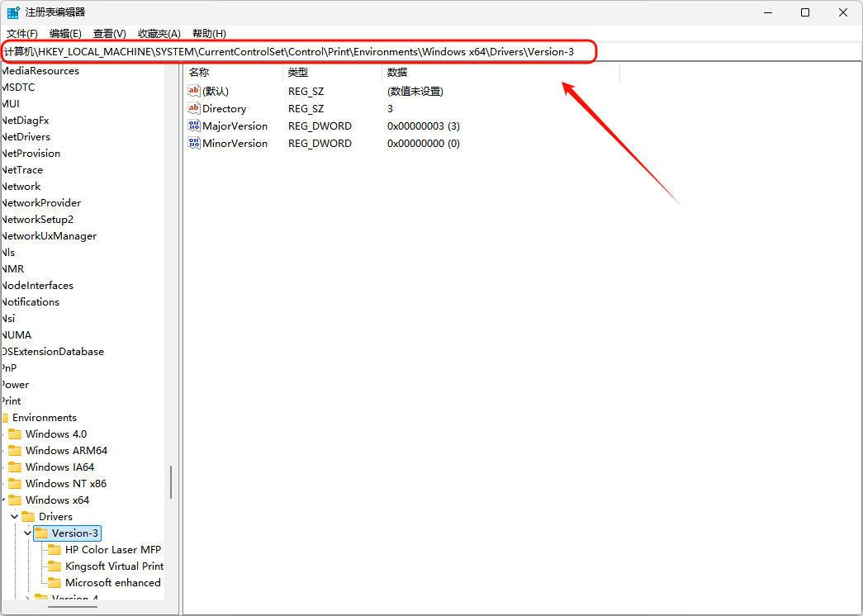Select the Kingsoft Virtual Print folder icon

click(x=55, y=566)
